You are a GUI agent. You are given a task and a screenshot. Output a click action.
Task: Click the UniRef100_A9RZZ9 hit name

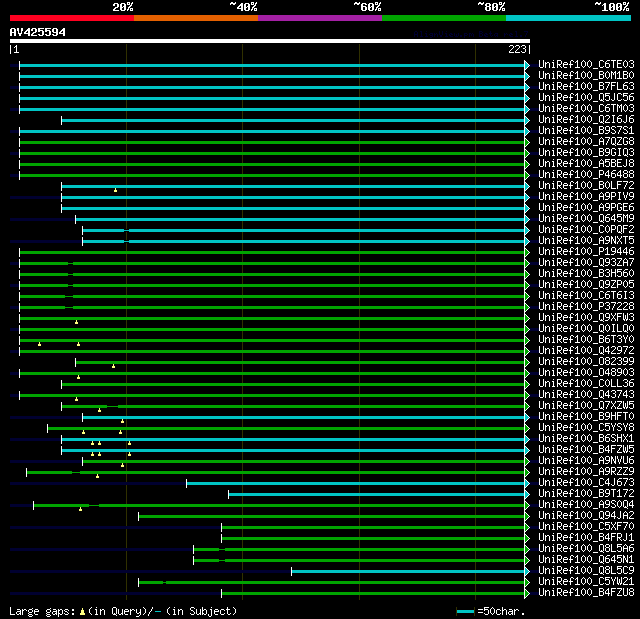(586, 472)
